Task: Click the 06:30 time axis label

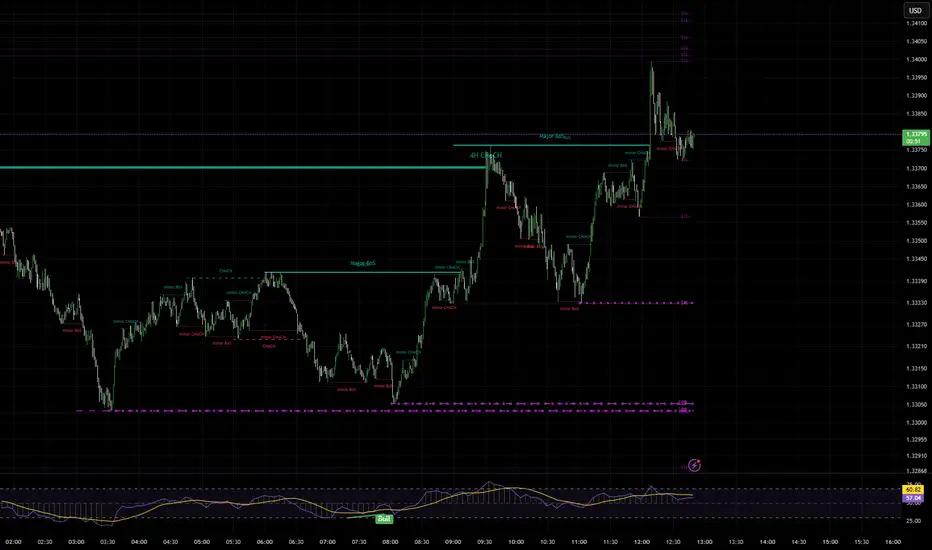Action: [x=296, y=542]
